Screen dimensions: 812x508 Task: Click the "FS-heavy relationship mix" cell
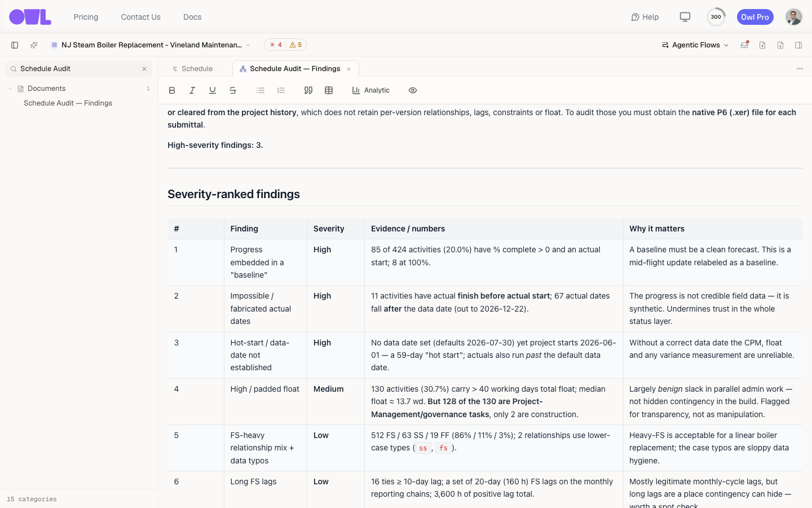coord(265,448)
